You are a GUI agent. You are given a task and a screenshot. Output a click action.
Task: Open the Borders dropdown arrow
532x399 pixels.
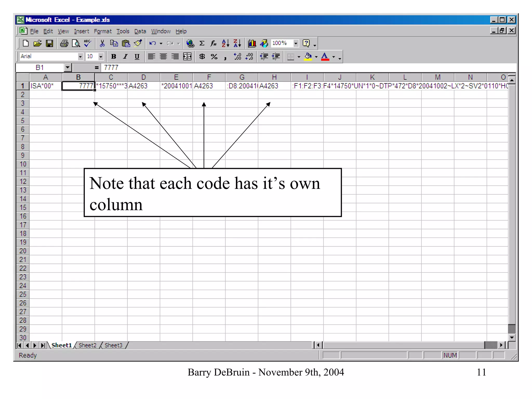click(x=299, y=57)
